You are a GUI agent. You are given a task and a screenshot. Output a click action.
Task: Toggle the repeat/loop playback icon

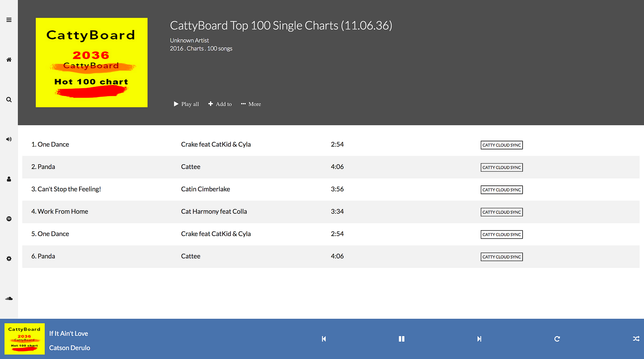(x=557, y=339)
